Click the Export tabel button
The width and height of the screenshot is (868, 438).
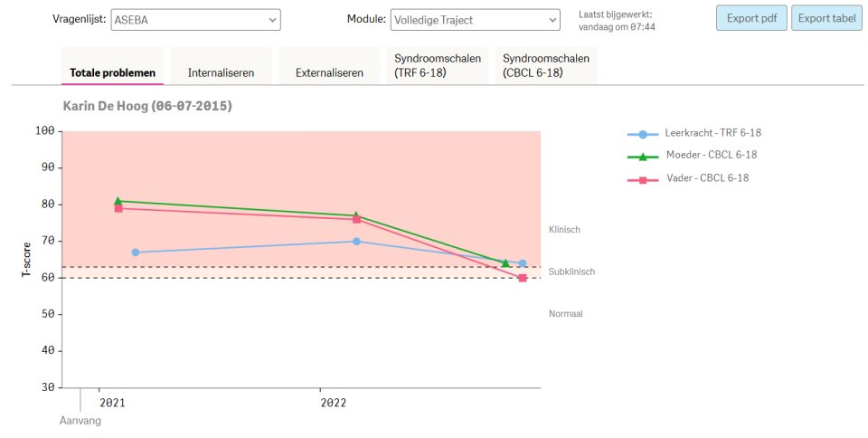tap(826, 18)
